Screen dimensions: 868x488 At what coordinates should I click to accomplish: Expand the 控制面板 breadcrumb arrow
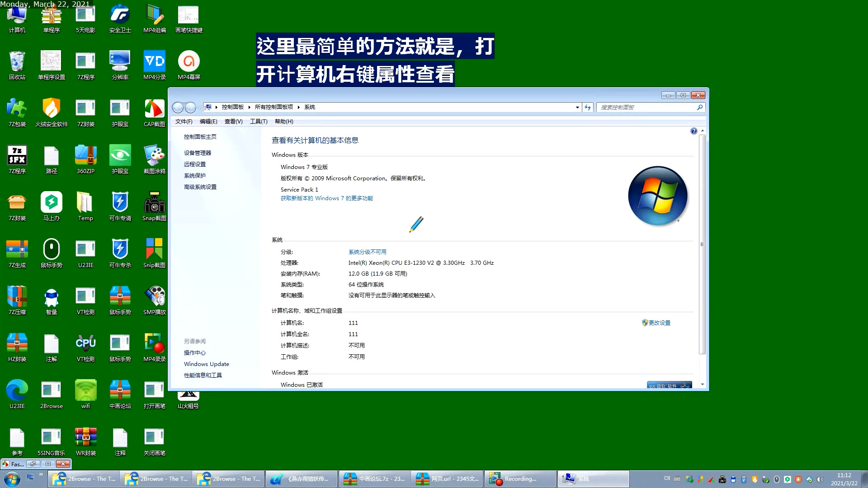point(249,107)
